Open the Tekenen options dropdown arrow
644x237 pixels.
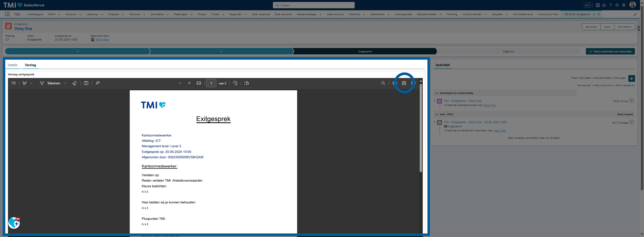[x=65, y=83]
